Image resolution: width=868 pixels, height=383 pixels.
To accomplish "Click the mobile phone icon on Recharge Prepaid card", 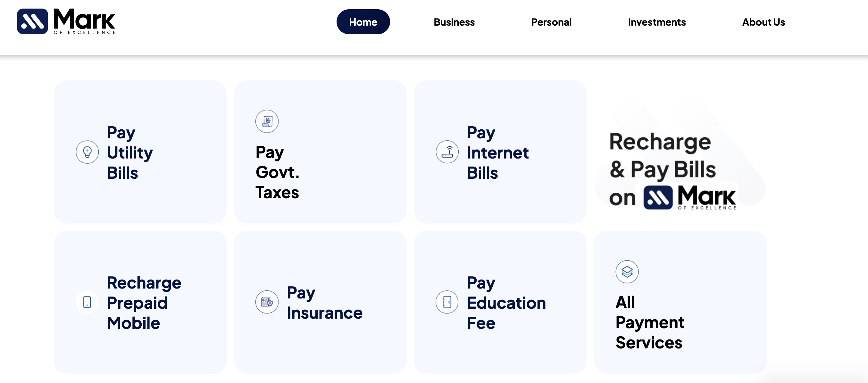I will [87, 302].
